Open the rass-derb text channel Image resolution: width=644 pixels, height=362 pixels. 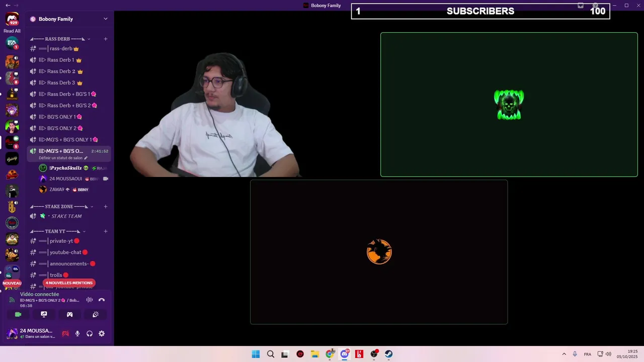69,49
